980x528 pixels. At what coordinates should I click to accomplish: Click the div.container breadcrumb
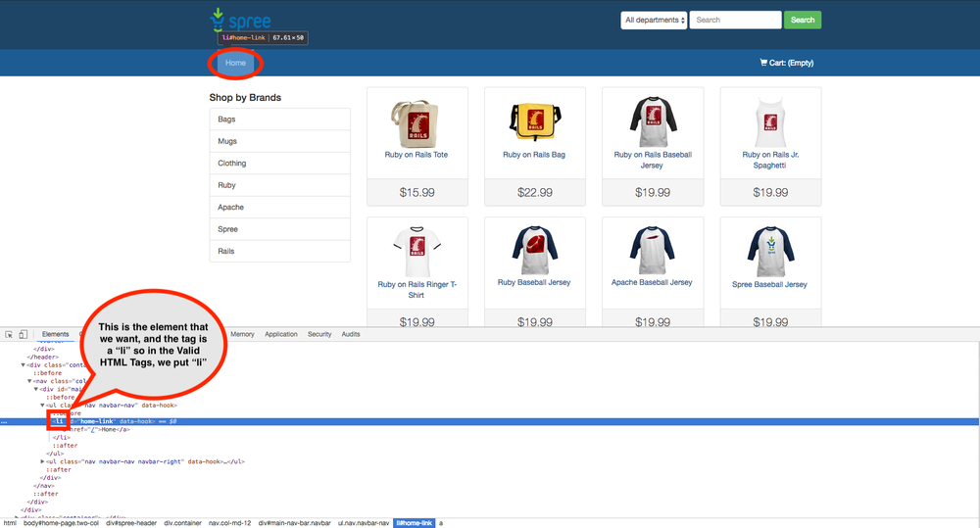pos(183,523)
